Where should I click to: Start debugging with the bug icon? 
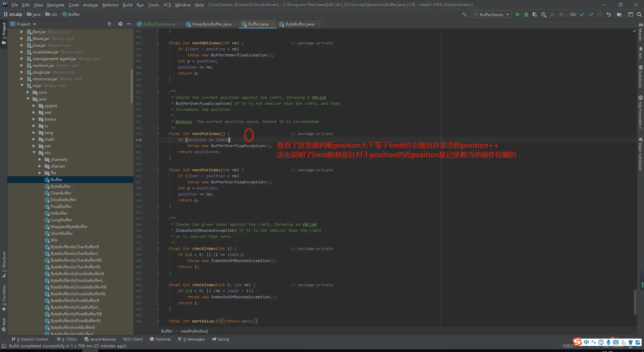click(526, 14)
